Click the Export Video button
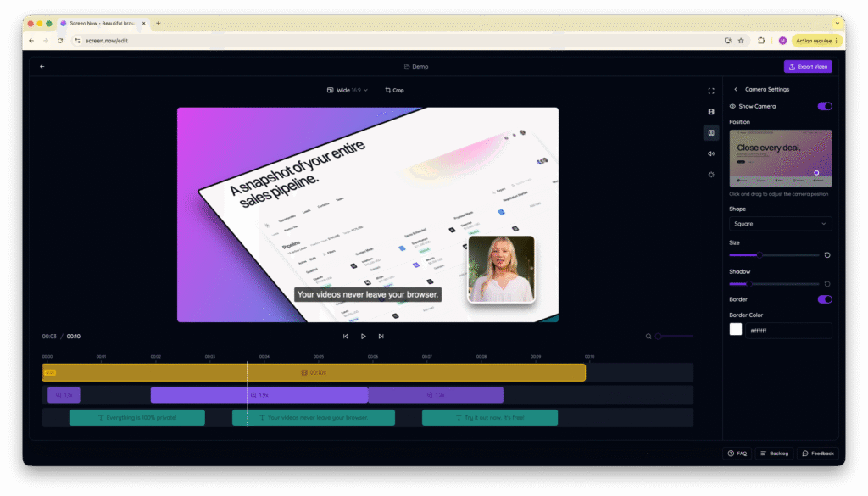This screenshot has width=868, height=496. tap(808, 67)
